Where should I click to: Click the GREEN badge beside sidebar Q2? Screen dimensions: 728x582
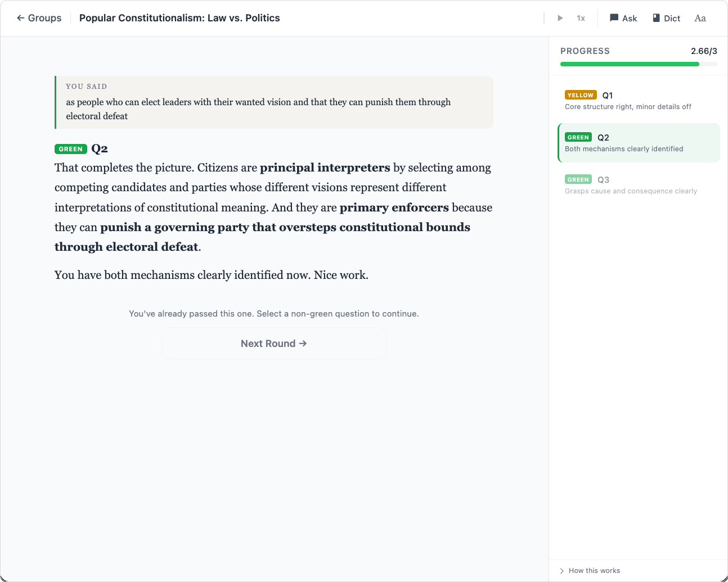578,138
